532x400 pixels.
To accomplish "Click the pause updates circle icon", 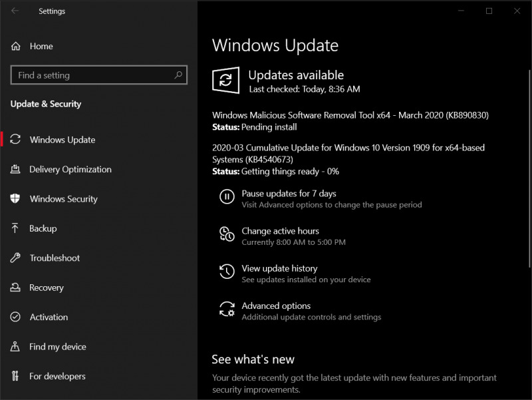I will [227, 196].
